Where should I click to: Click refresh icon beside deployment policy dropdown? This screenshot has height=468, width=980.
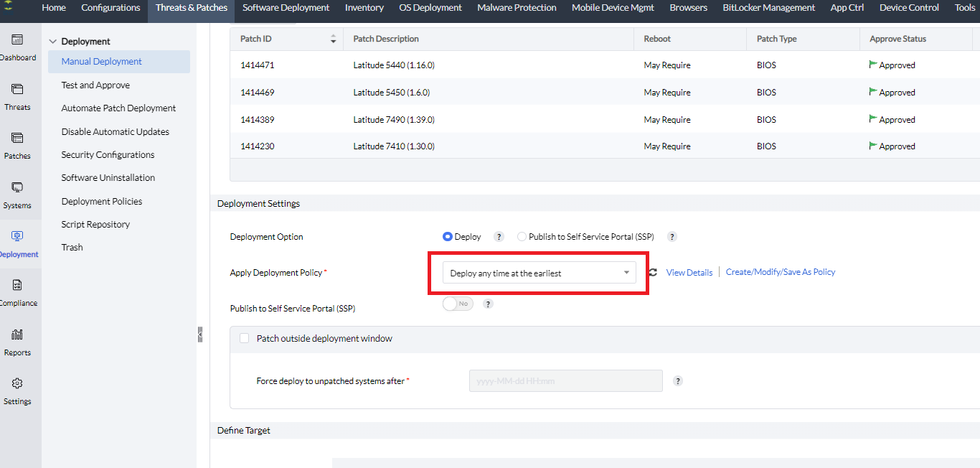click(x=653, y=273)
